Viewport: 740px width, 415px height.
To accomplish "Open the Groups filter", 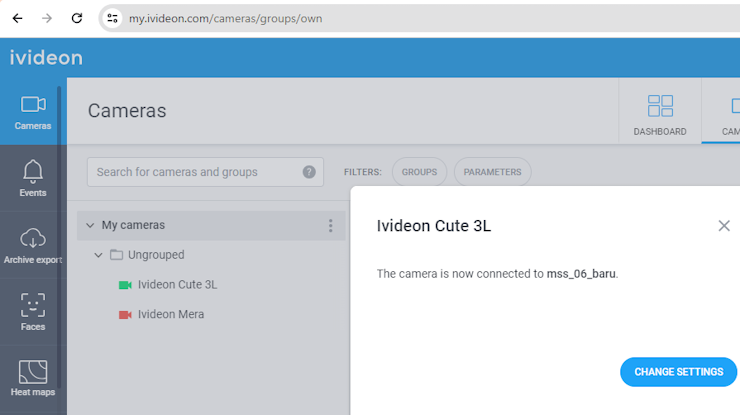I will [x=419, y=172].
